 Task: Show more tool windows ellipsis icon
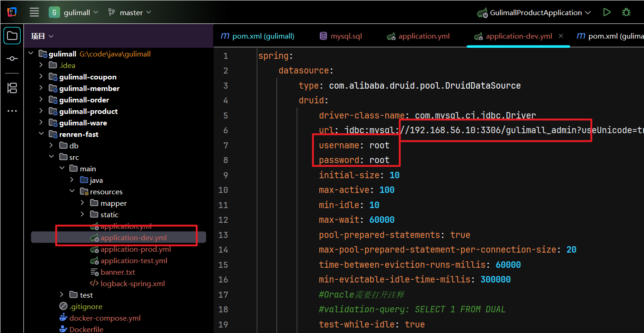[x=12, y=111]
